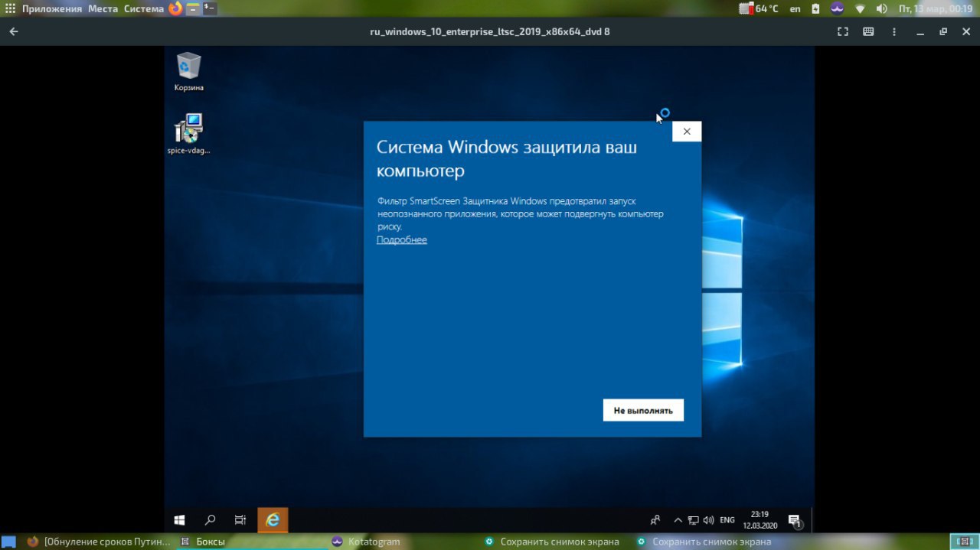
Task: Switch the ENG input language indicator
Action: (727, 520)
